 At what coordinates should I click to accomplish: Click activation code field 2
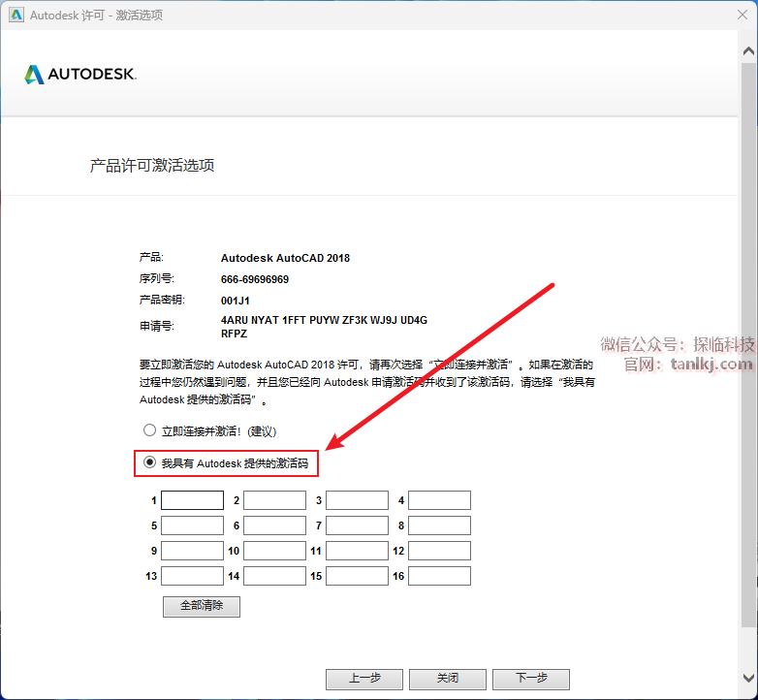point(274,500)
